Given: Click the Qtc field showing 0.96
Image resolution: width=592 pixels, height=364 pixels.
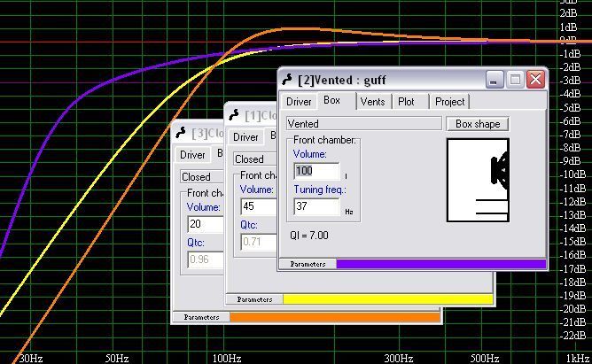Looking at the screenshot, I should tap(205, 259).
